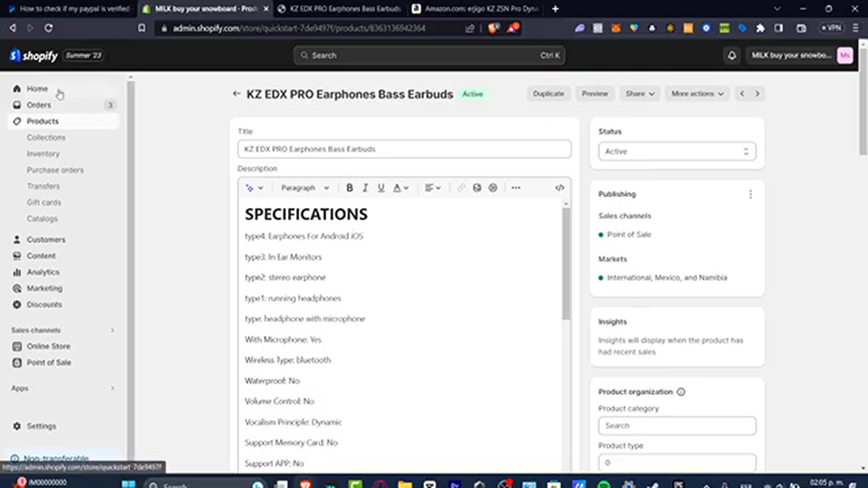Open the browser hamburger menu
Image resolution: width=868 pixels, height=488 pixels.
[x=855, y=28]
